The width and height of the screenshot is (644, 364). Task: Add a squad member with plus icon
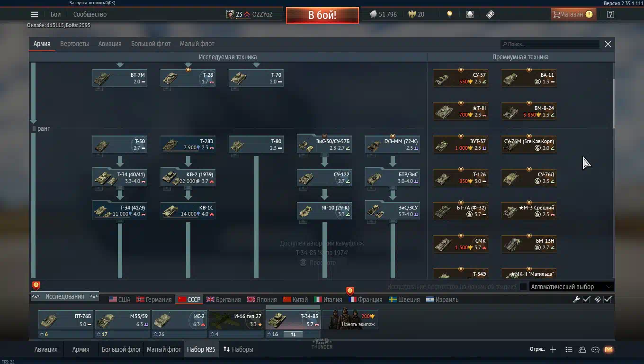(x=553, y=349)
